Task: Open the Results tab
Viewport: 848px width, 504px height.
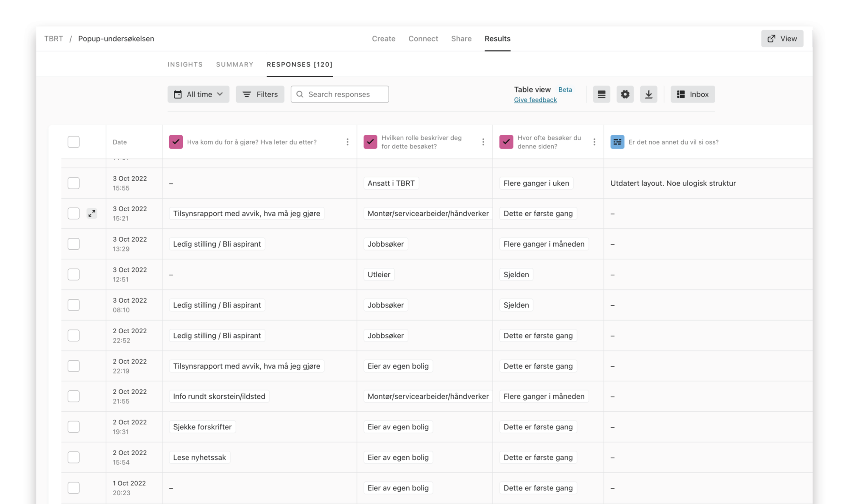Action: click(497, 39)
